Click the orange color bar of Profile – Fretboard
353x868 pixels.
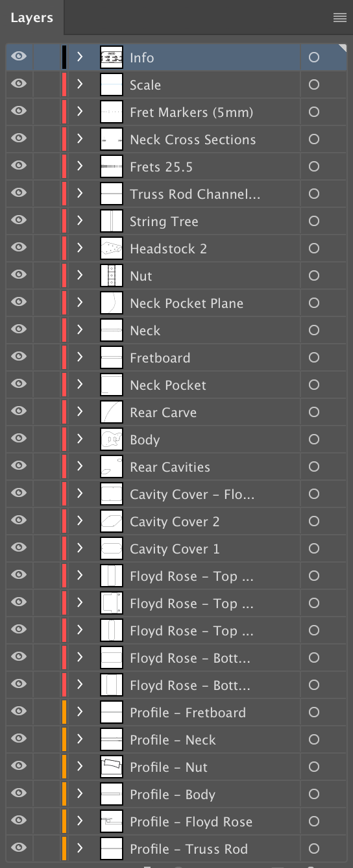(64, 713)
